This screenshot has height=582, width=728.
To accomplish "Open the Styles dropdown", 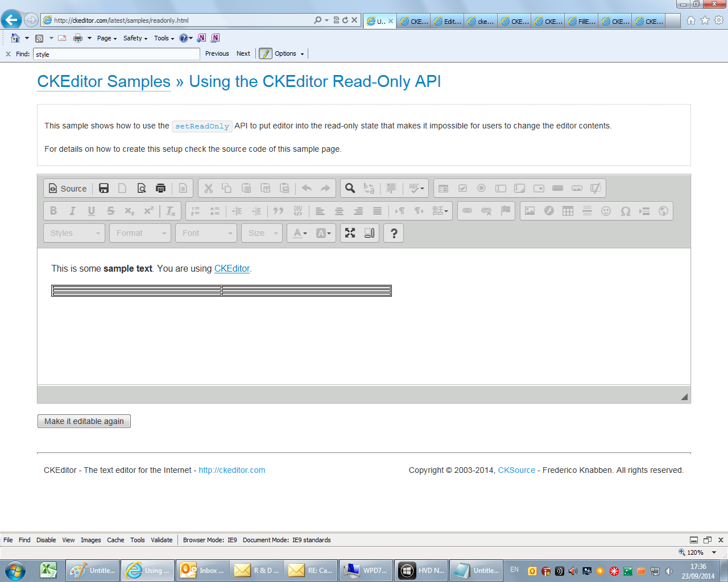I will [75, 233].
